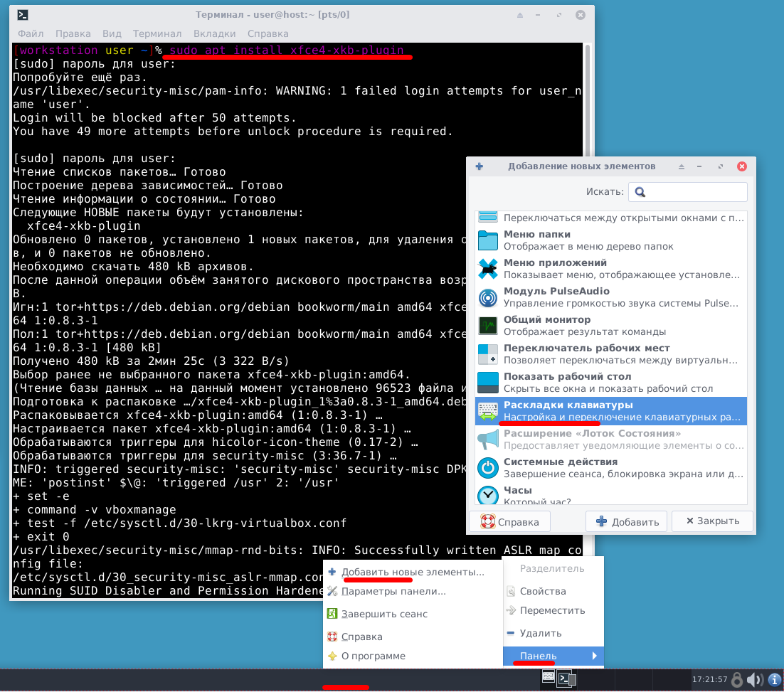Click the padlock icon in system tray

[738, 680]
